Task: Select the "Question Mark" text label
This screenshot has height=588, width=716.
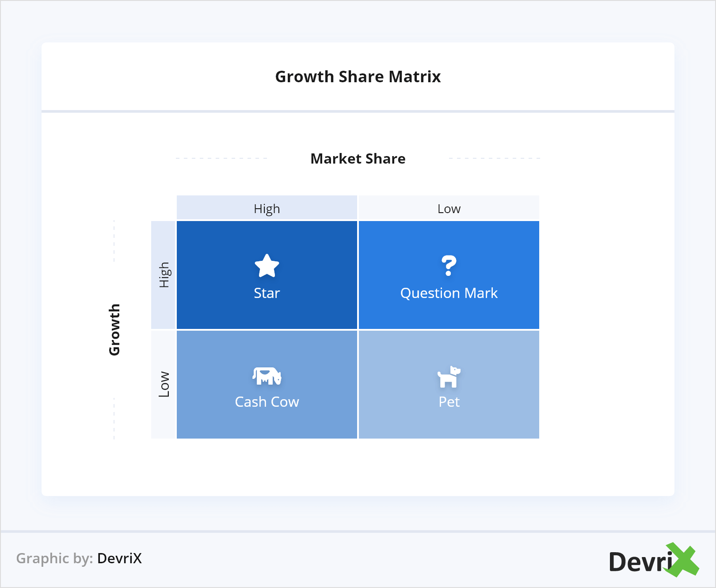Action: point(449,293)
